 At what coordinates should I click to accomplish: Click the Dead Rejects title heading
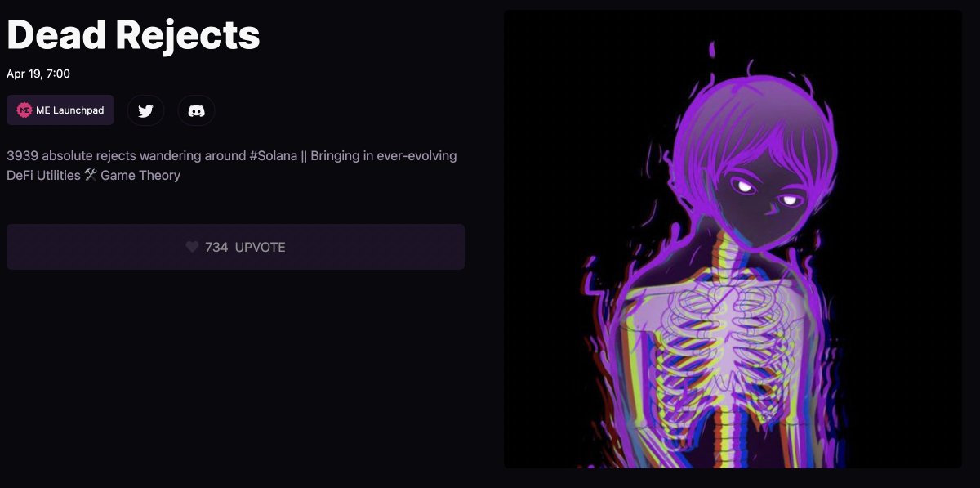tap(133, 34)
